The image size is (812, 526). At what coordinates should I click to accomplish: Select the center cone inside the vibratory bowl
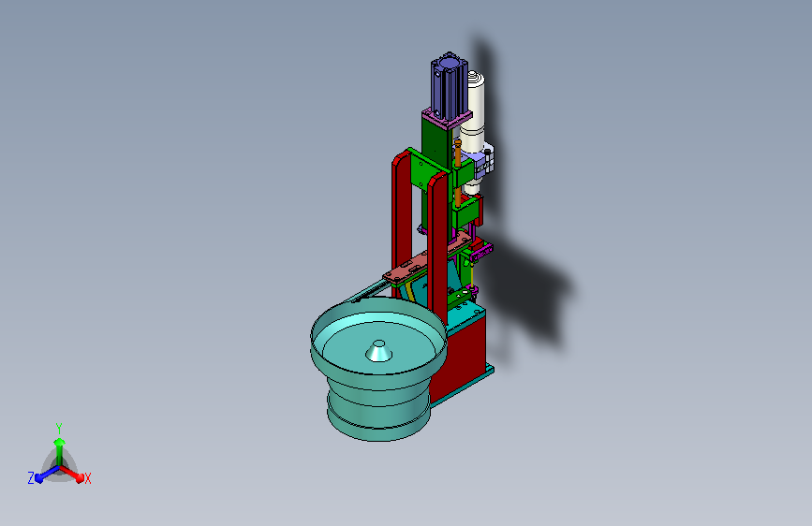pos(379,351)
